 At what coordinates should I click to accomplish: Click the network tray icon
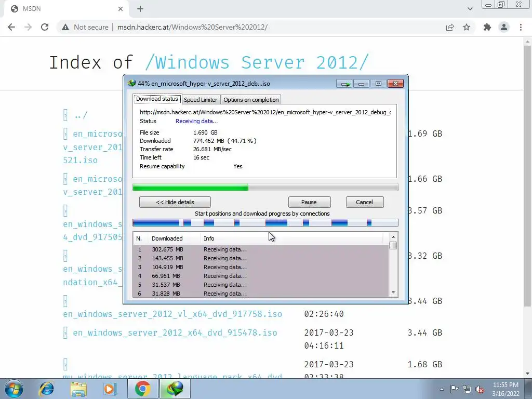point(467,389)
